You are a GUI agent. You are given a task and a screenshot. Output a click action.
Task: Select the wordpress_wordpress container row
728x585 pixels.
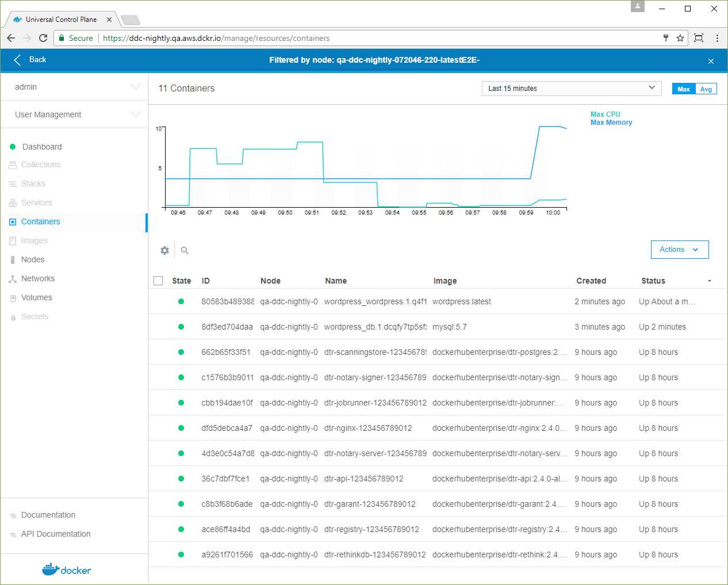375,301
